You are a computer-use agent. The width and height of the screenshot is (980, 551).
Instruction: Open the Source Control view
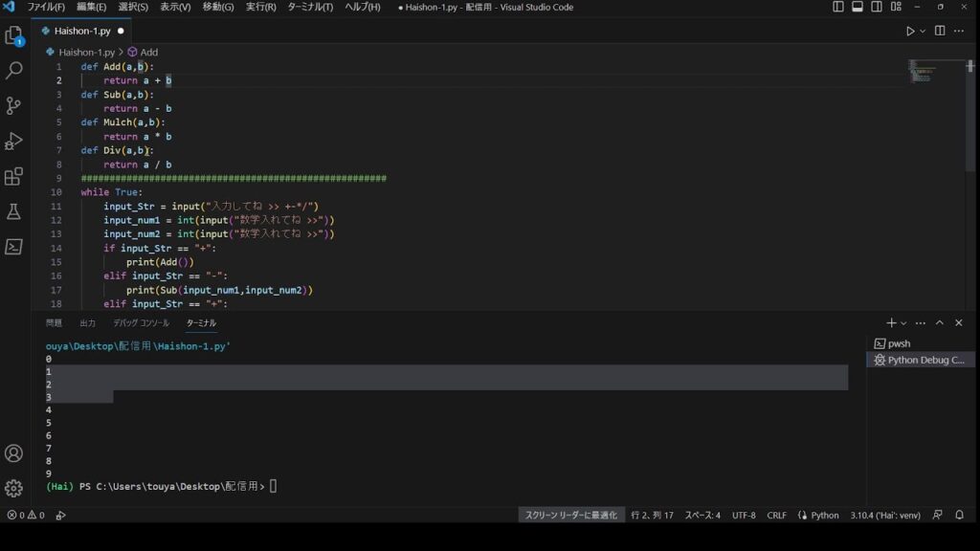(14, 106)
